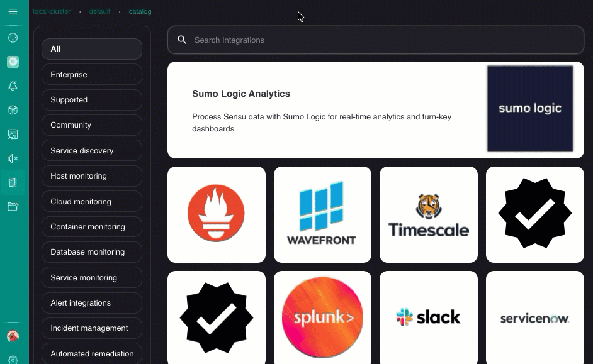593x364 pixels.
Task: Open the settings gear icon
Action: pyautogui.click(x=13, y=360)
